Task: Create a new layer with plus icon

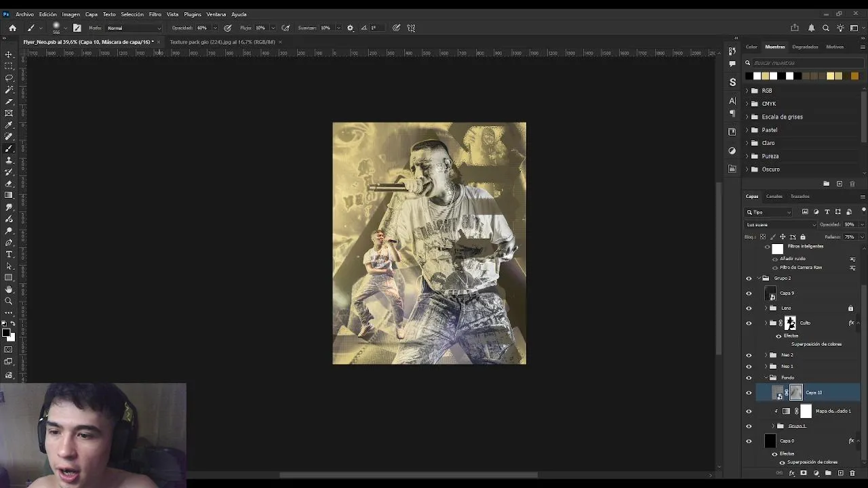Action: pyautogui.click(x=840, y=473)
